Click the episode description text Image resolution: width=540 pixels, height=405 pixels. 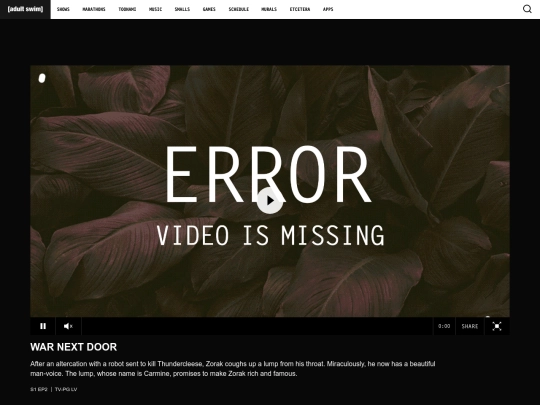233,368
